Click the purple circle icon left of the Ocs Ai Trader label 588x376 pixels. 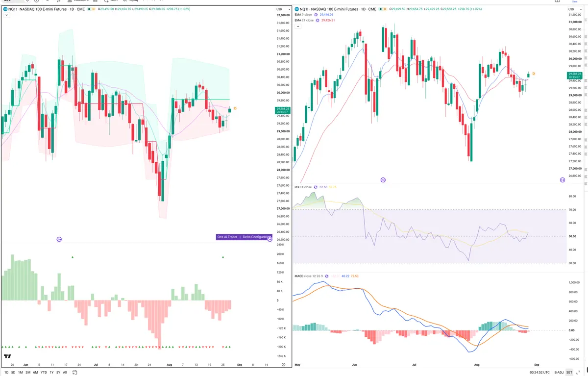tap(59, 239)
